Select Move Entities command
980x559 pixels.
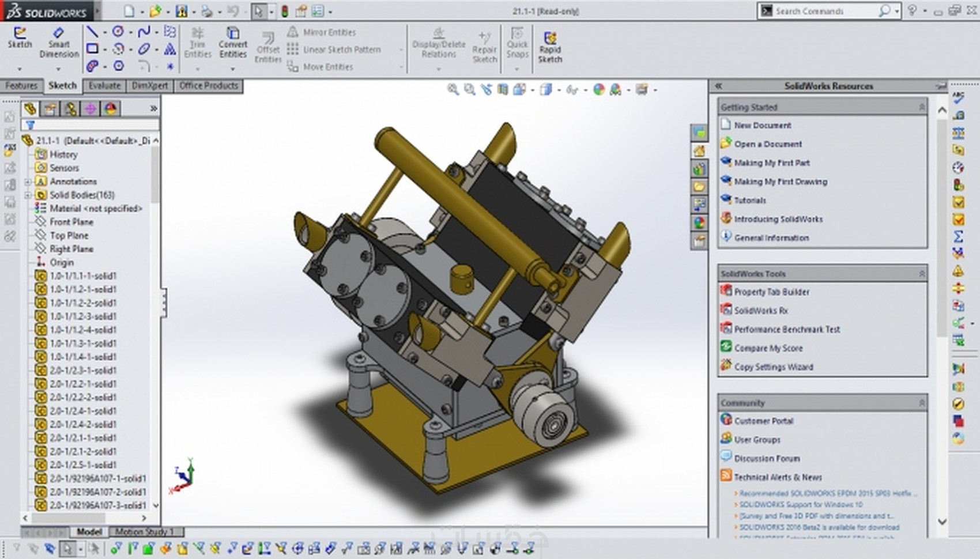coord(321,67)
